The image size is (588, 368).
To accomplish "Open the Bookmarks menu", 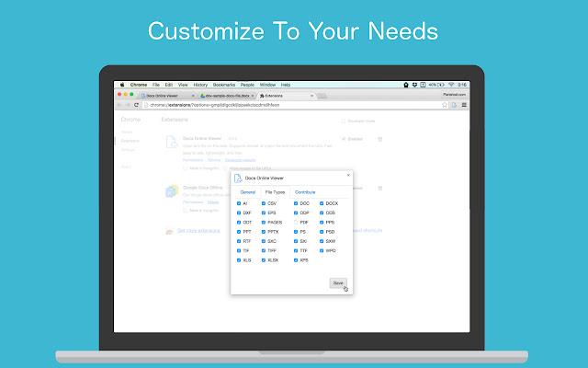I will (x=224, y=85).
